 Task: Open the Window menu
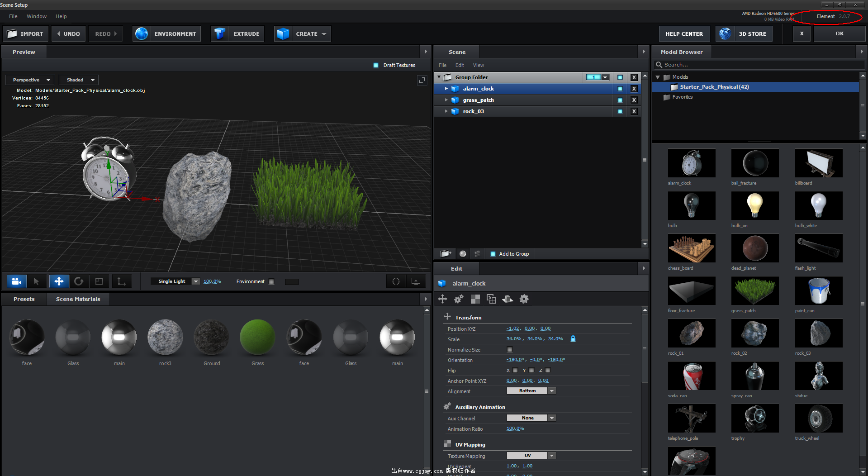[37, 16]
